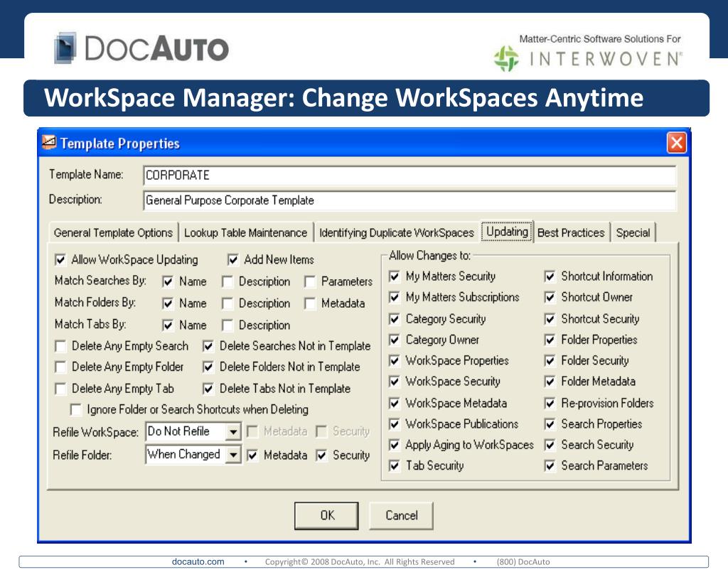
Task: Enable Match Tabs By Description
Action: point(227,325)
